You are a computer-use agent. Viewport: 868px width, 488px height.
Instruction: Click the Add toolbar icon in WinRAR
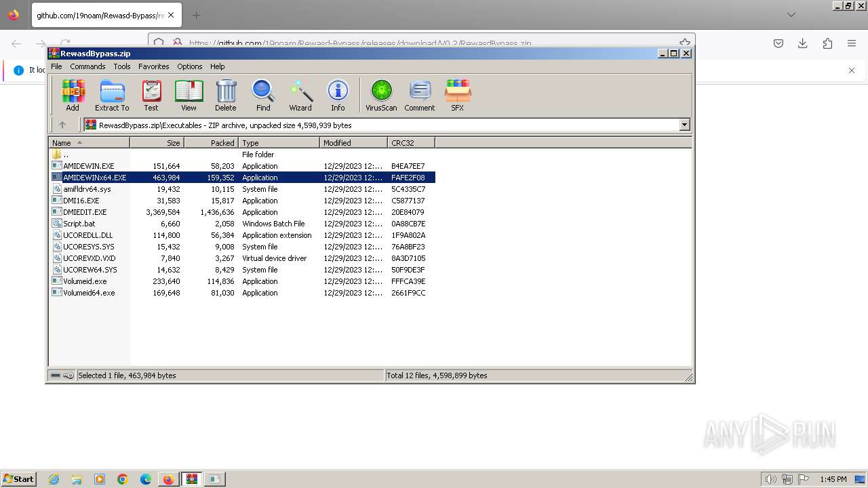click(x=73, y=95)
